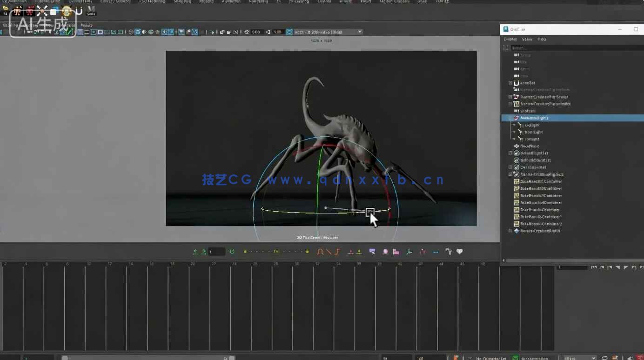The height and width of the screenshot is (360, 644).
Task: Click the green left arrow icon
Action: click(x=195, y=252)
